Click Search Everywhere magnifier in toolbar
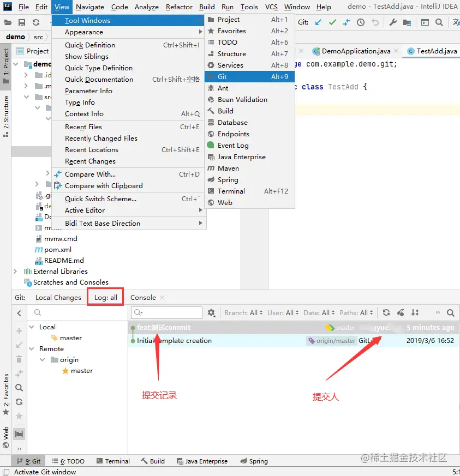 [439, 22]
